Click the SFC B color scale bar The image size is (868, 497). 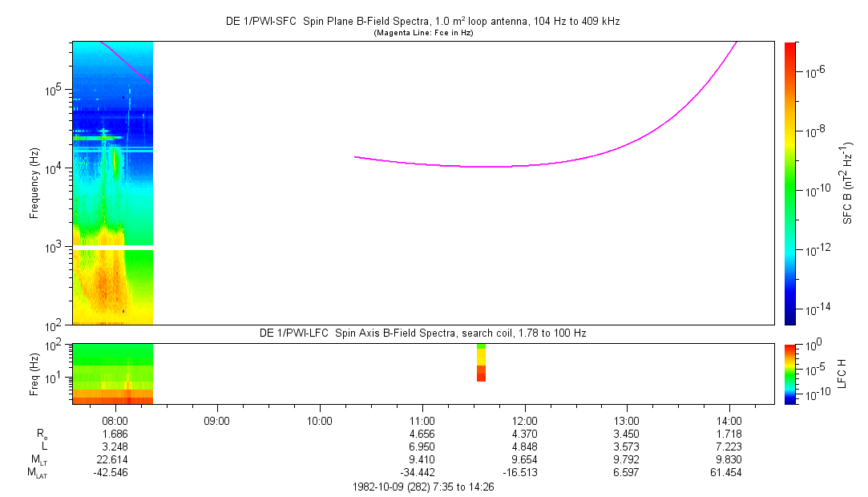point(790,184)
